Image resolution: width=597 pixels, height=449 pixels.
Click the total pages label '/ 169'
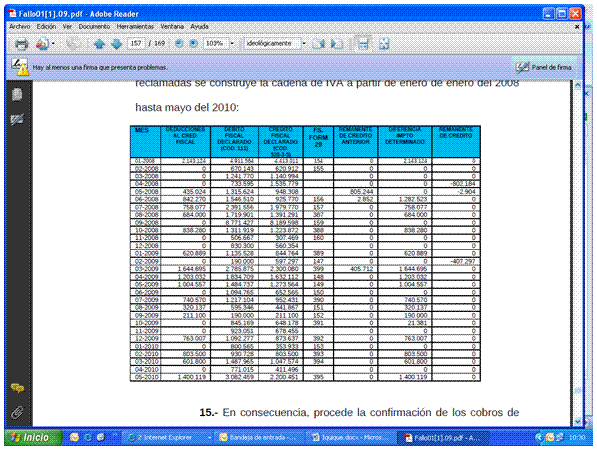coord(157,43)
